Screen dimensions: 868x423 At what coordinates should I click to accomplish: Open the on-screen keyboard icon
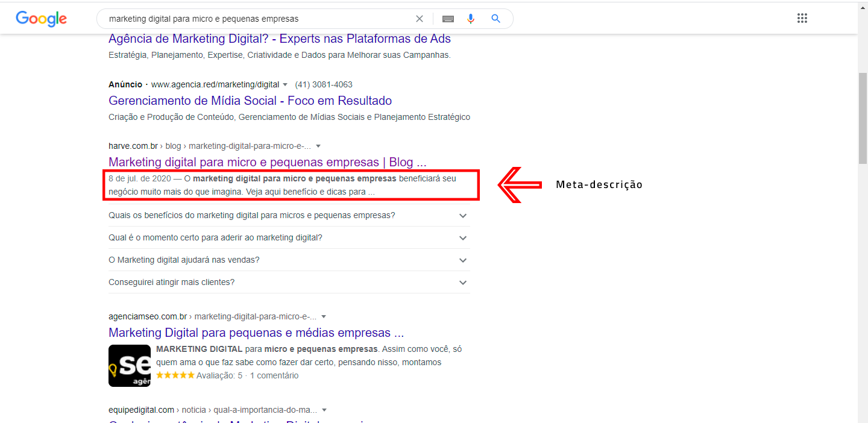448,18
